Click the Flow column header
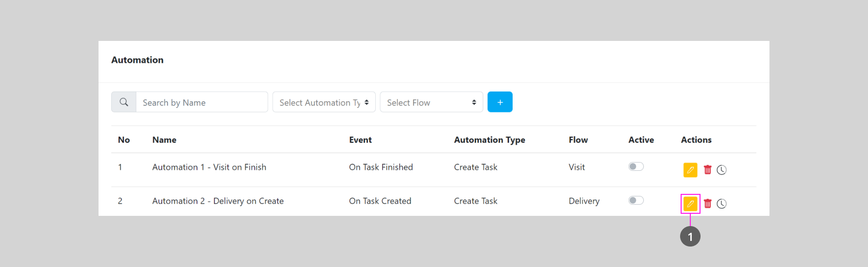 (578, 140)
